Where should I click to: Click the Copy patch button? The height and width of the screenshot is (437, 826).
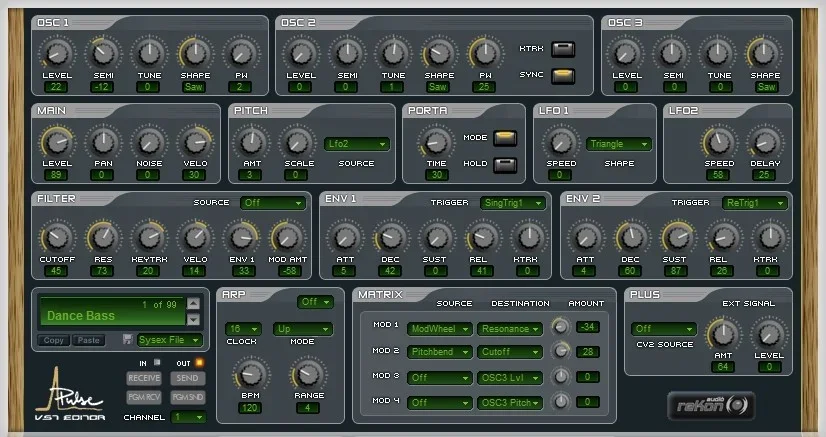[x=54, y=341]
